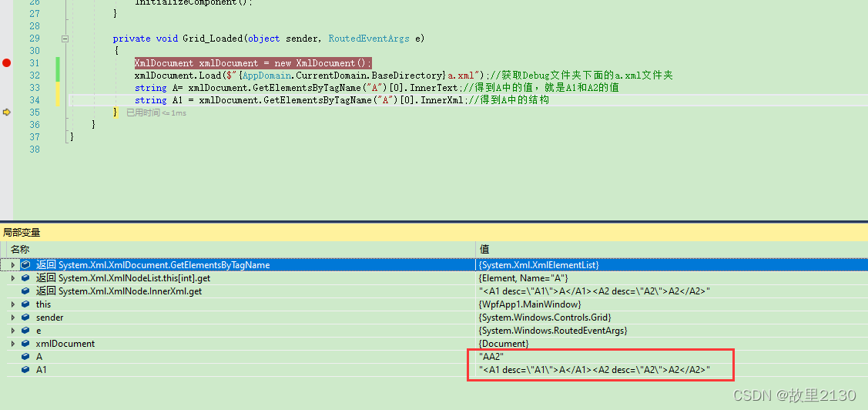Click the cube icon beside variable e
868x410 pixels.
[x=25, y=331]
